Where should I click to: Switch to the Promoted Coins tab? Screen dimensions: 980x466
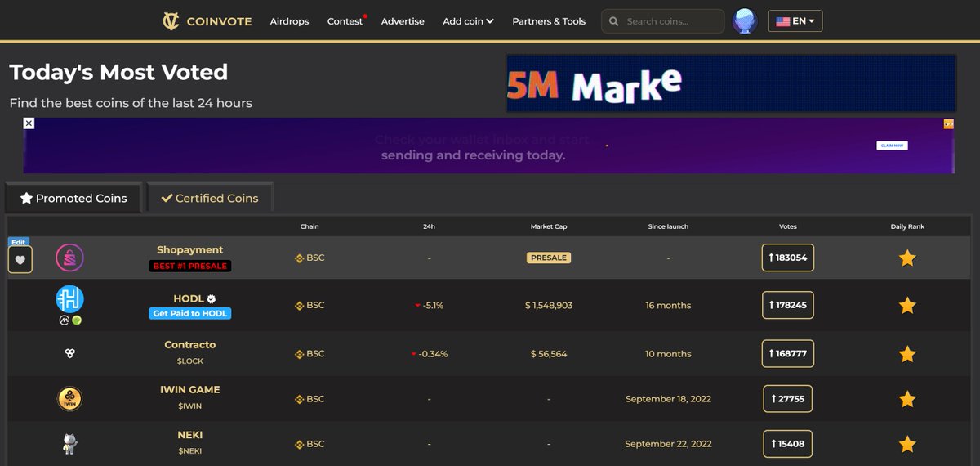tap(73, 198)
